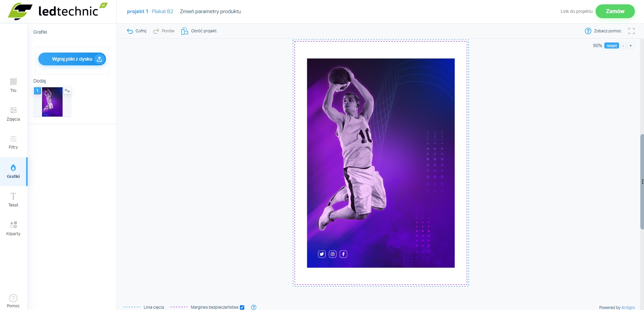The width and height of the screenshot is (644, 310).
Task: Zoom in with the plus button
Action: [631, 46]
